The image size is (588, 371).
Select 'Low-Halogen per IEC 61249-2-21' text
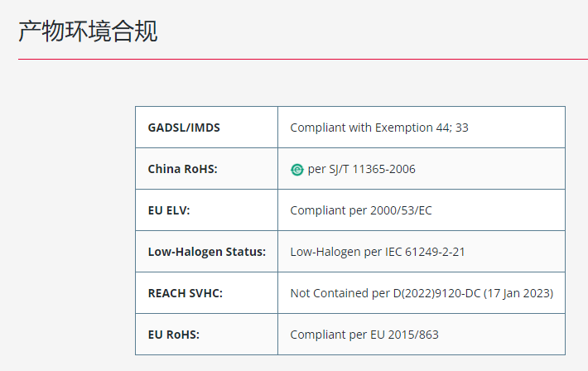point(378,252)
